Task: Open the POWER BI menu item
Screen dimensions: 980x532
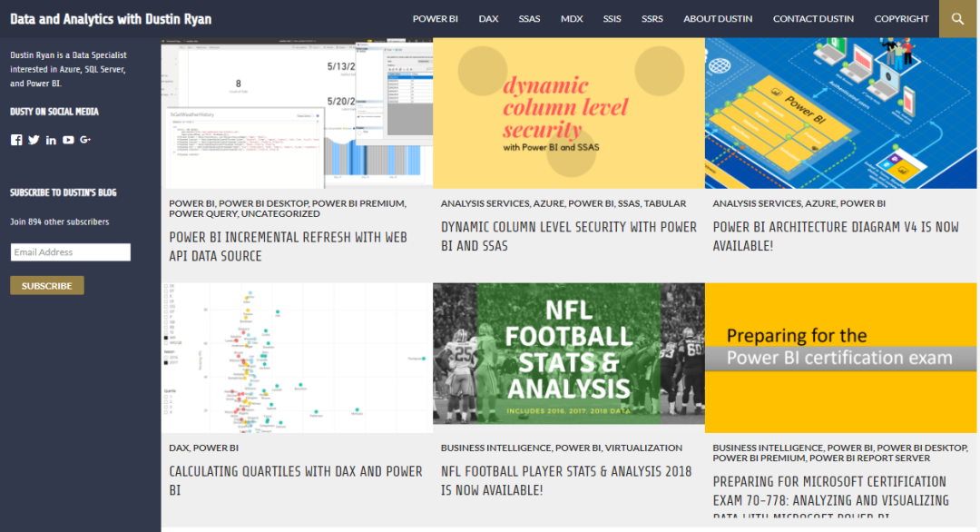Action: click(435, 19)
